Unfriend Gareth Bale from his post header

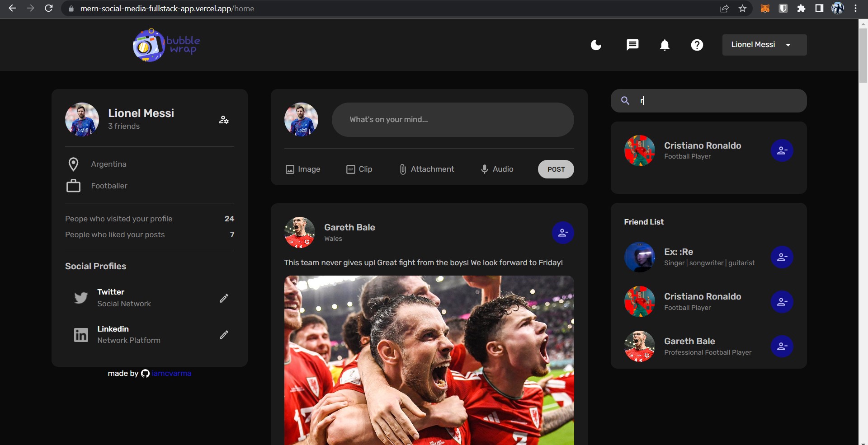point(563,233)
